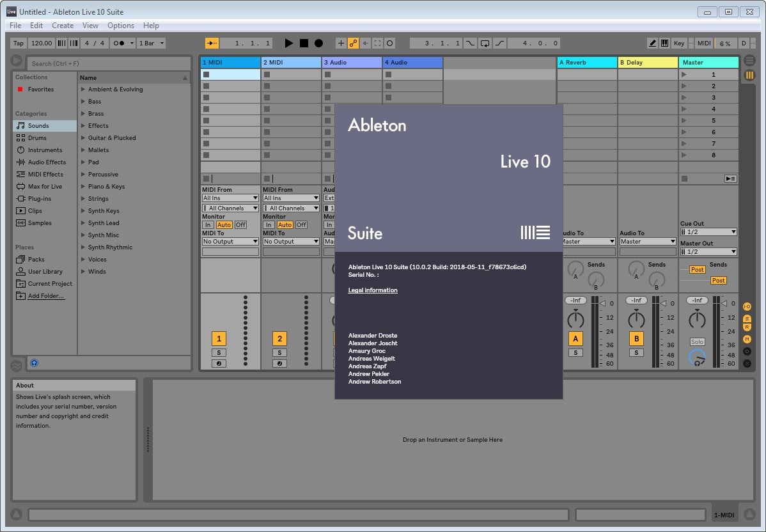Open the Metronome settings dropdown arrow
Image resolution: width=766 pixels, height=532 pixels.
132,43
